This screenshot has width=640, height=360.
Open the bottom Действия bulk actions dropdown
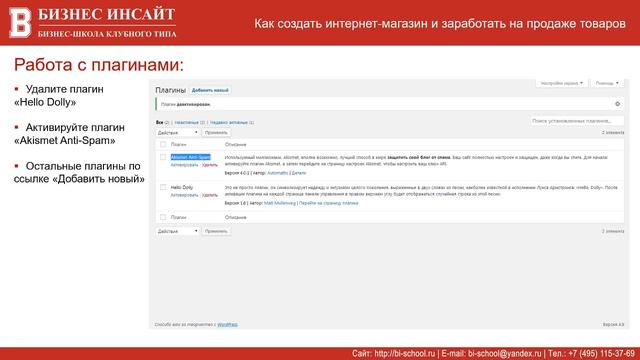click(178, 231)
